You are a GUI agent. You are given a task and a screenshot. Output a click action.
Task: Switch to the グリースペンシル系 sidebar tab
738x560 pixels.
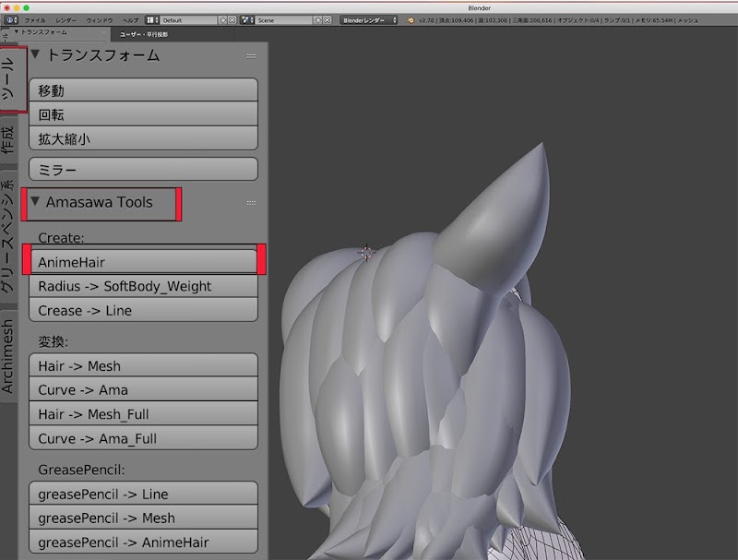click(x=8, y=236)
